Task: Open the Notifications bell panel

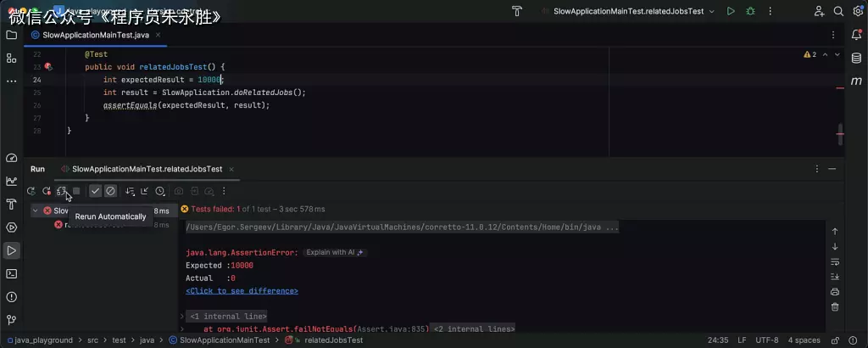Action: [x=857, y=35]
